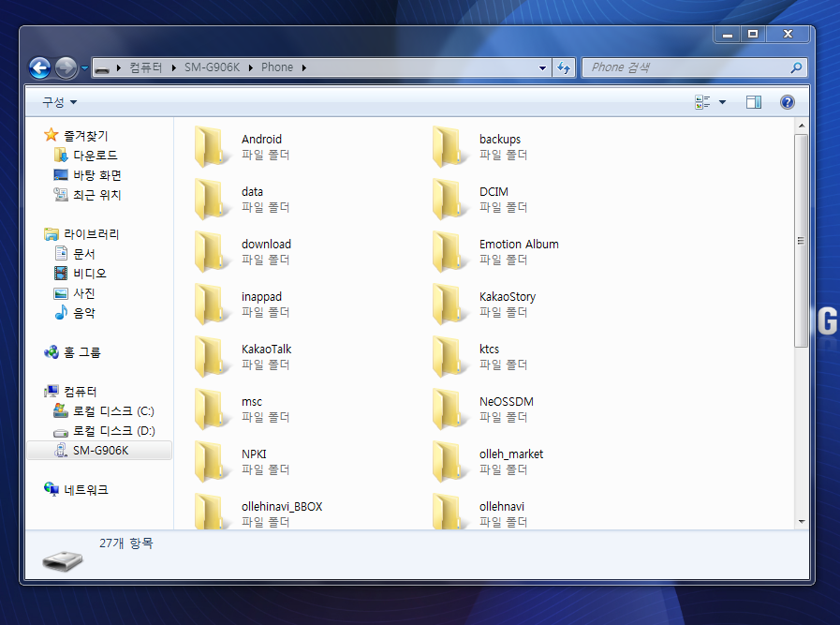Image resolution: width=840 pixels, height=625 pixels.
Task: Open the 구성 (Organize) menu
Action: (59, 102)
